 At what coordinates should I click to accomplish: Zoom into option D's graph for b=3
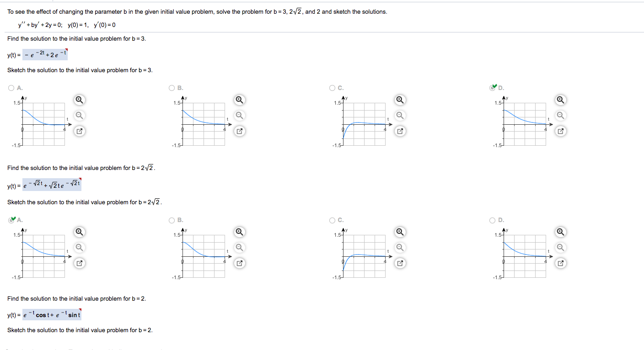pos(561,100)
